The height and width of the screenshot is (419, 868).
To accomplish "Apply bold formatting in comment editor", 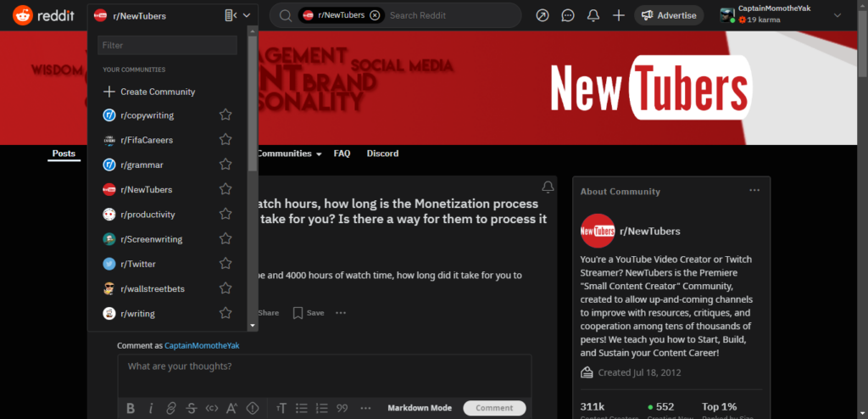I will pyautogui.click(x=131, y=409).
